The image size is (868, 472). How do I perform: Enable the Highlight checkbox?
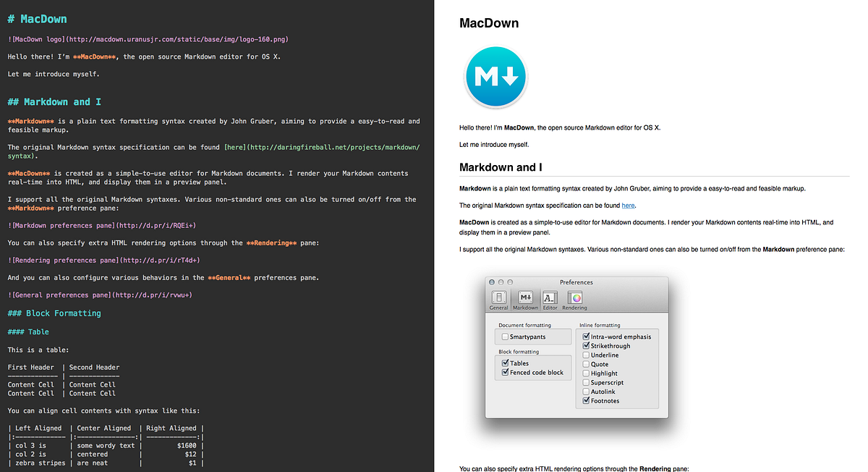pos(586,373)
